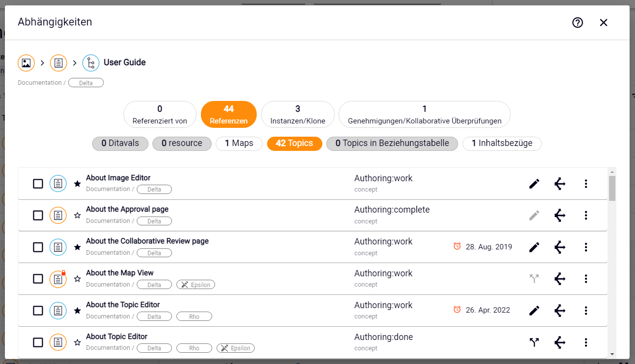Toggle favorite star for About the Map View

(77, 279)
